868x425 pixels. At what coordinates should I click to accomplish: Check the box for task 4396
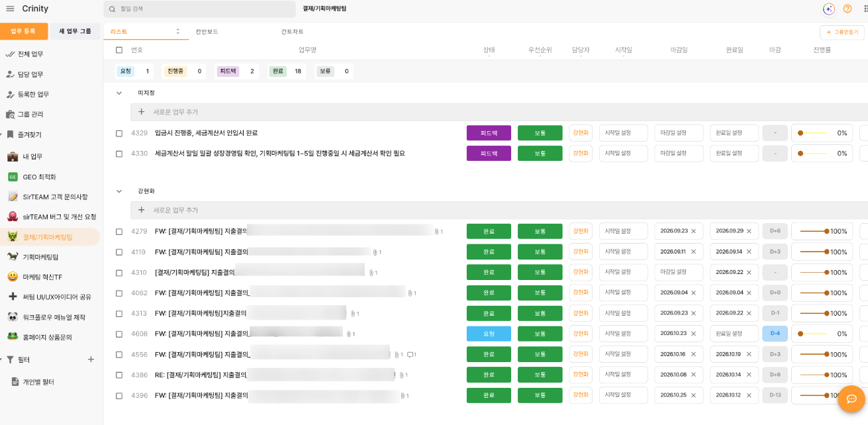click(x=119, y=396)
